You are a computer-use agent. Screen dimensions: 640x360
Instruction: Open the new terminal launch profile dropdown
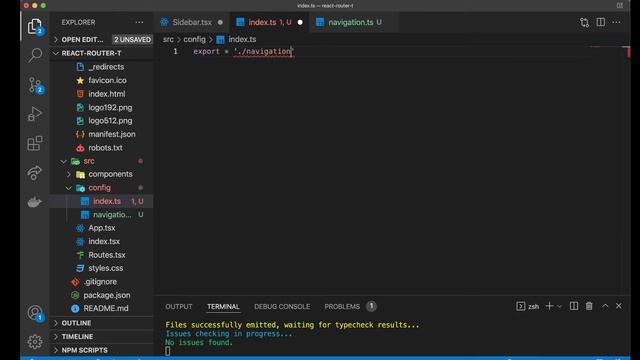(560, 306)
